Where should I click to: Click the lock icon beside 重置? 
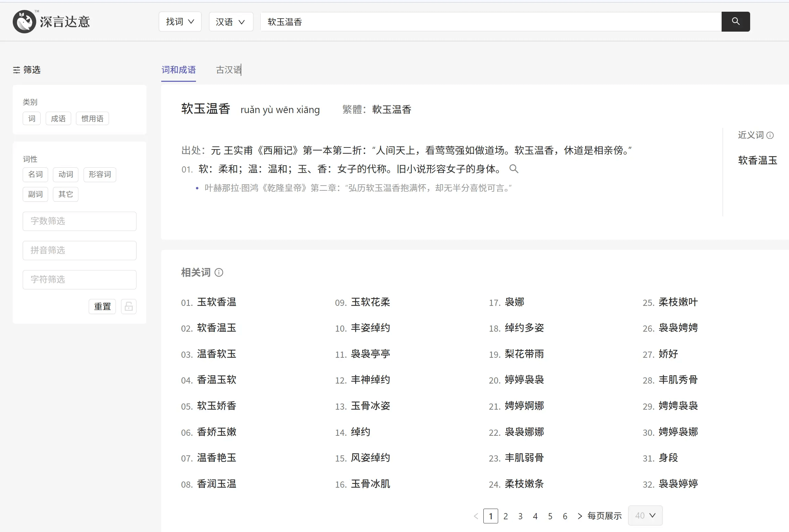pos(129,306)
